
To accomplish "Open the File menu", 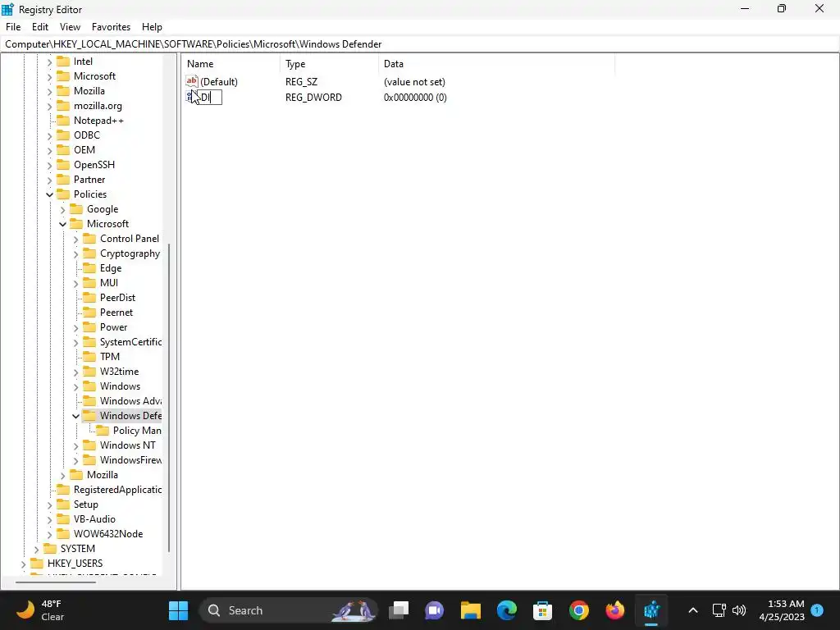I will 13,27.
